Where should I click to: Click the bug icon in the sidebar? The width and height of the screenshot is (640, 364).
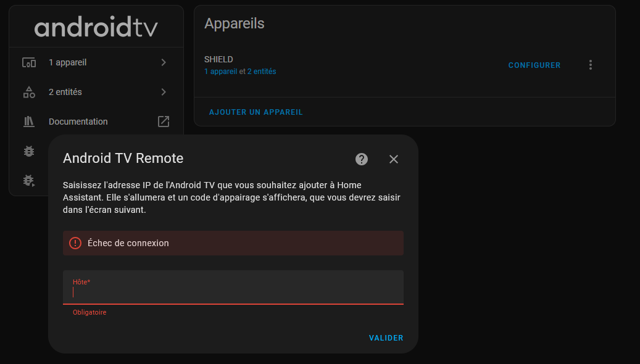pos(29,151)
